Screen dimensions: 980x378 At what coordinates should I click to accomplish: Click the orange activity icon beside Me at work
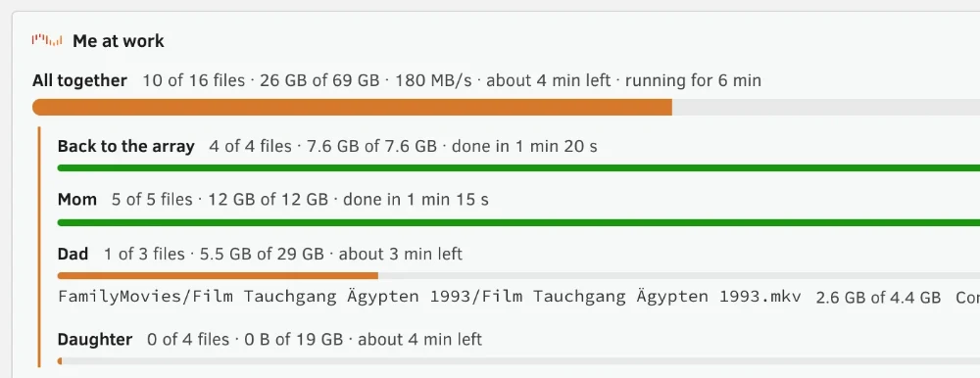[x=47, y=41]
